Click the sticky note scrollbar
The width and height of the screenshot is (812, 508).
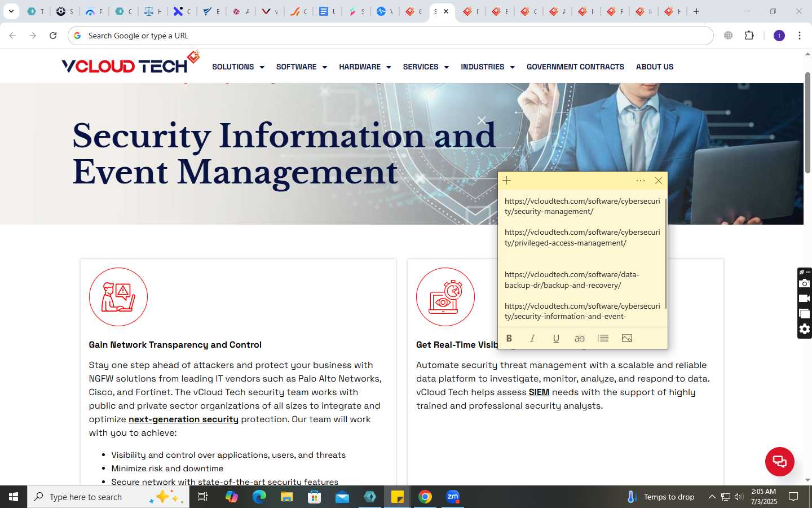pyautogui.click(x=666, y=253)
